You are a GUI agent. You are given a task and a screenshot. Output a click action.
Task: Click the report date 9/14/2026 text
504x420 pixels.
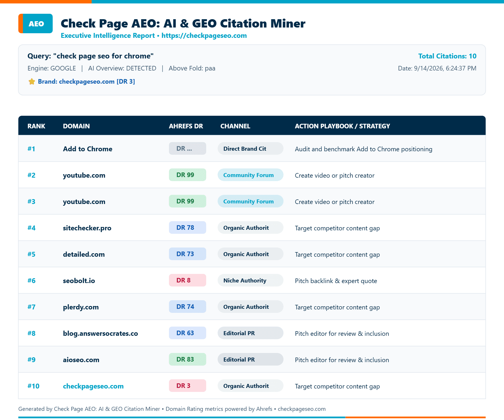[x=437, y=68]
